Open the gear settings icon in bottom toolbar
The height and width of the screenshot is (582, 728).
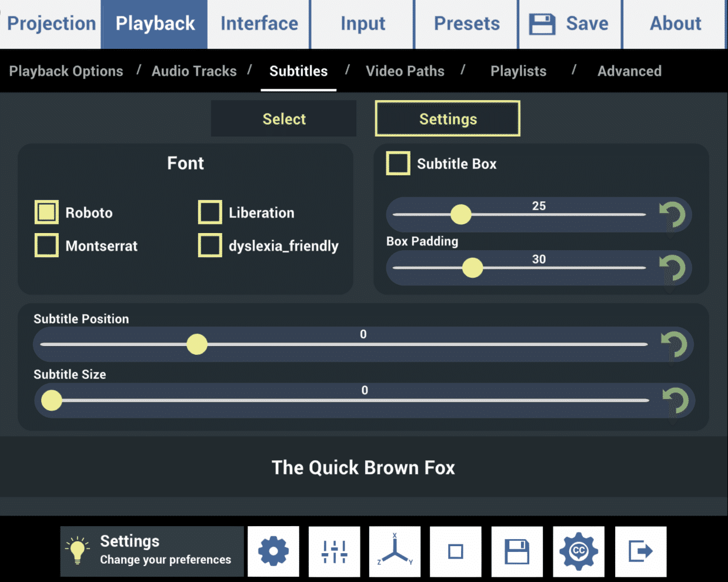[x=273, y=551]
